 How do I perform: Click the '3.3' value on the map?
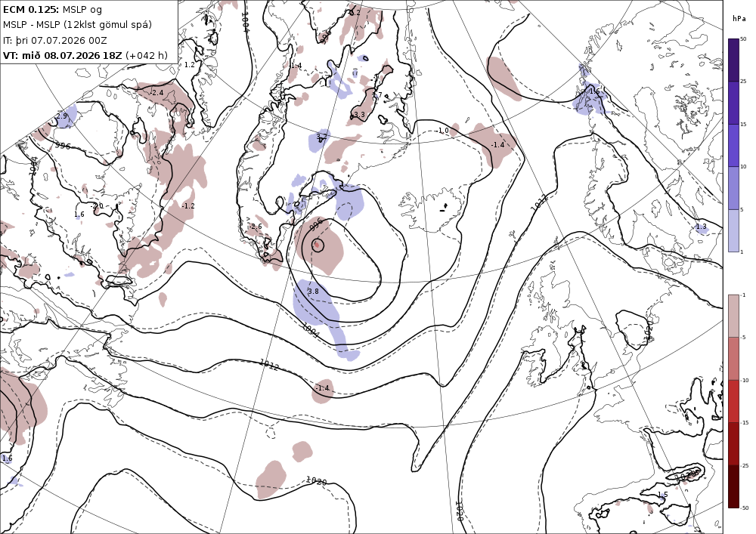(359, 115)
